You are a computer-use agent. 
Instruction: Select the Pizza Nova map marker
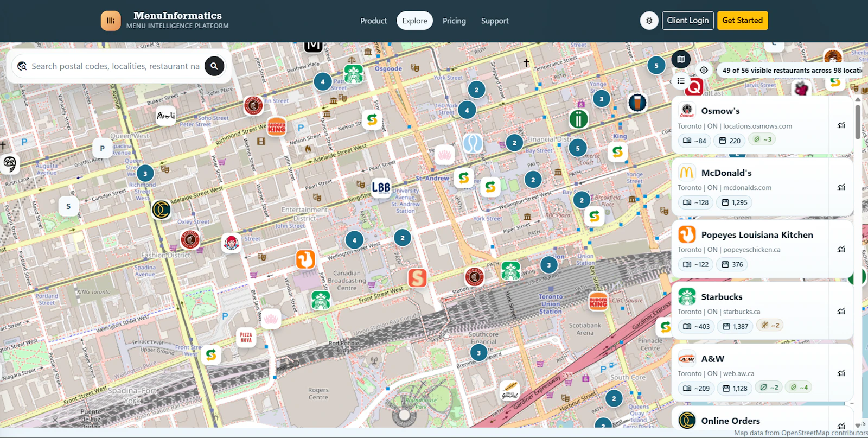coord(246,338)
